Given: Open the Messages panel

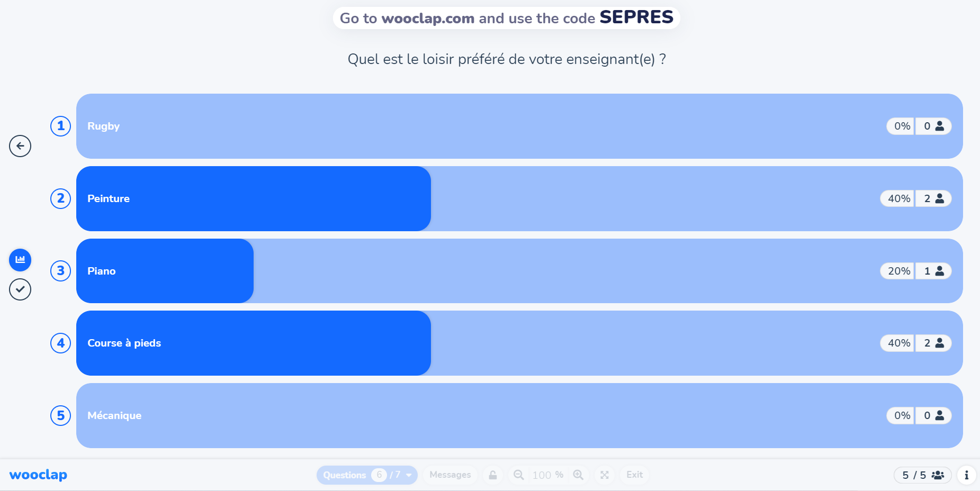Looking at the screenshot, I should [449, 475].
